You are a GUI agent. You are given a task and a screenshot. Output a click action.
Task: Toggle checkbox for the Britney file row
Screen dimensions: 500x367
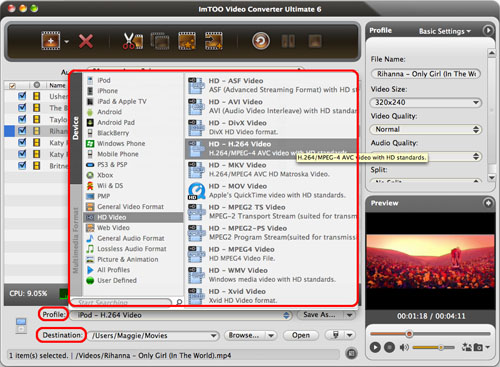tap(22, 165)
